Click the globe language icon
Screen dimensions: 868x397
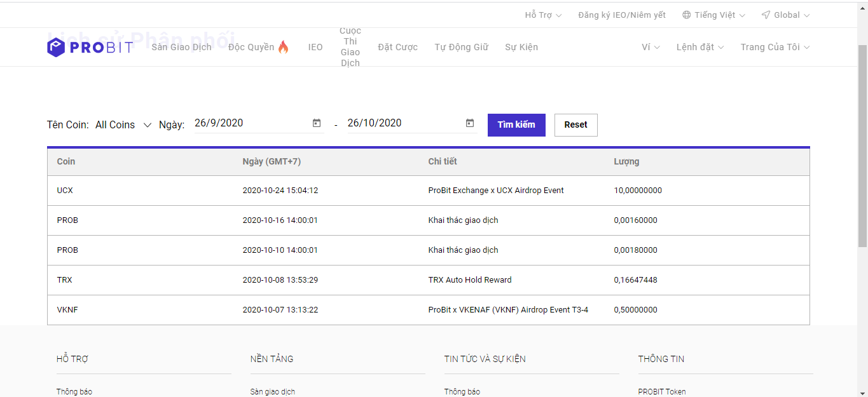pos(686,15)
